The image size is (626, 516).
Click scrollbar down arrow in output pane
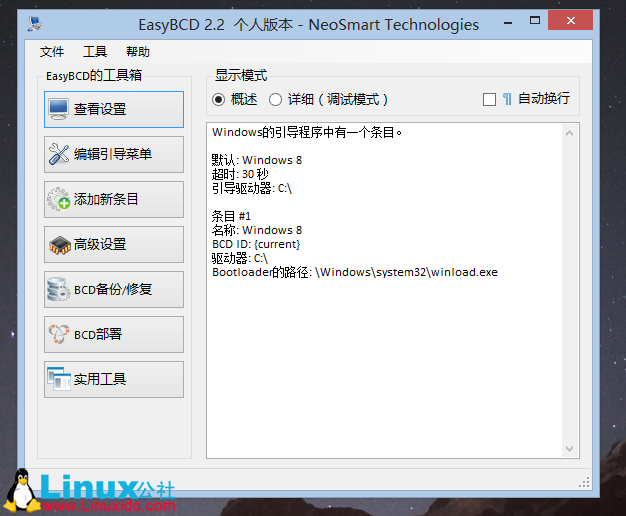point(570,449)
